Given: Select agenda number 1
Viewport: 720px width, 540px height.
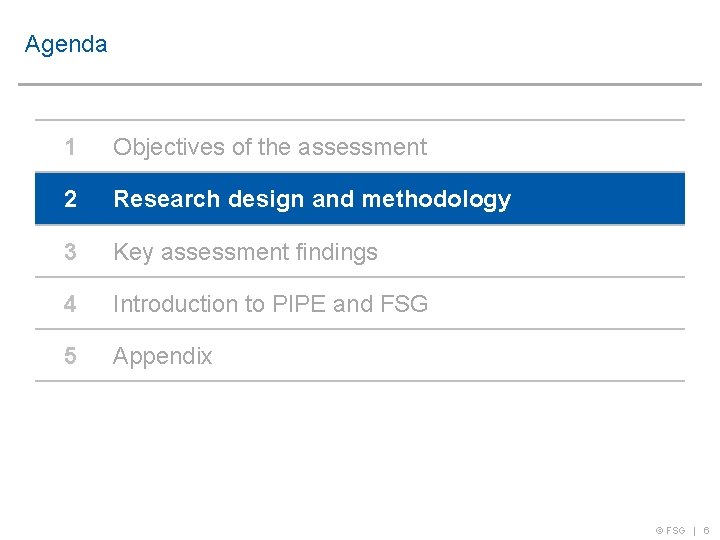Looking at the screenshot, I should [70, 147].
